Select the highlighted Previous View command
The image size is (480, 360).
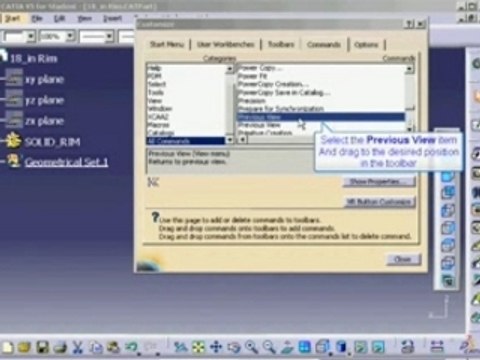coord(321,117)
